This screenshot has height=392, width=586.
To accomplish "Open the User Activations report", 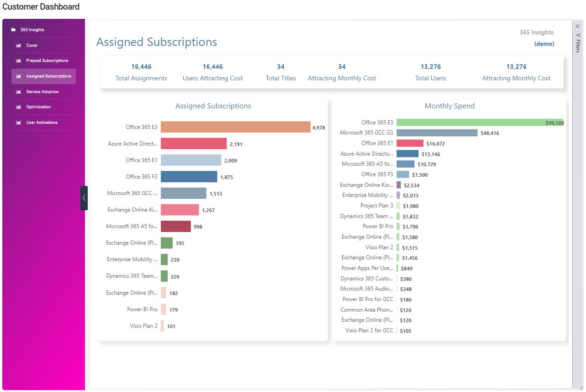I will click(42, 123).
